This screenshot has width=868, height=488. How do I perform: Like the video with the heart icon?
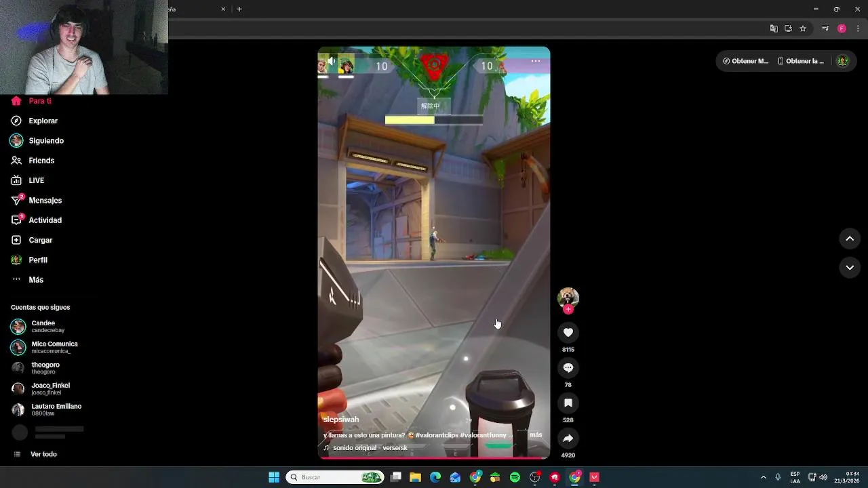point(568,332)
